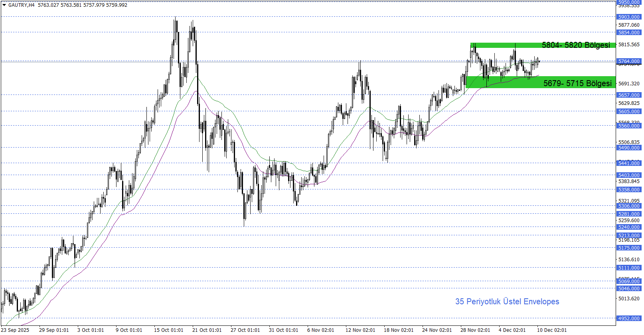Click the '21 Oct 01:01' time axis label
The height and width of the screenshot is (335, 644).
(207, 330)
